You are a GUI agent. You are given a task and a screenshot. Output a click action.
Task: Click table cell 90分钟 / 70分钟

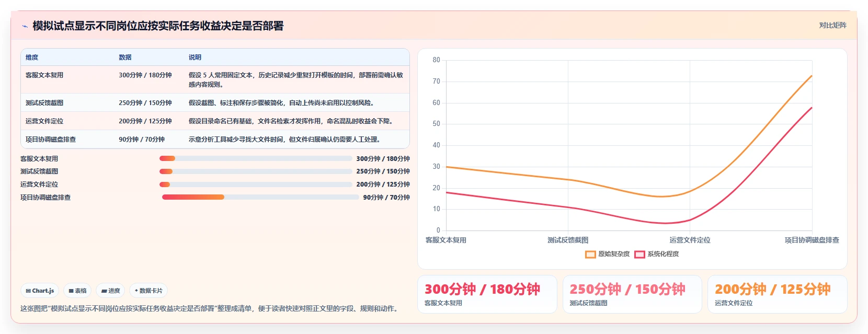pyautogui.click(x=142, y=140)
